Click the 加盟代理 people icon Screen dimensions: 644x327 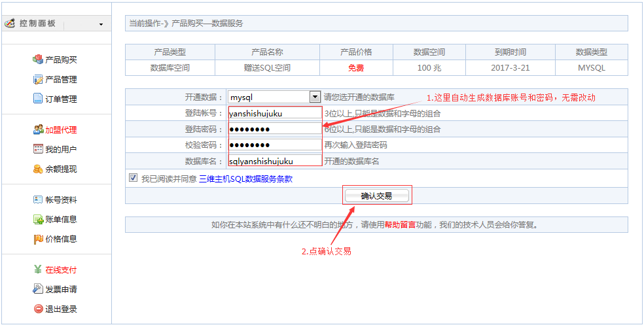(38, 129)
